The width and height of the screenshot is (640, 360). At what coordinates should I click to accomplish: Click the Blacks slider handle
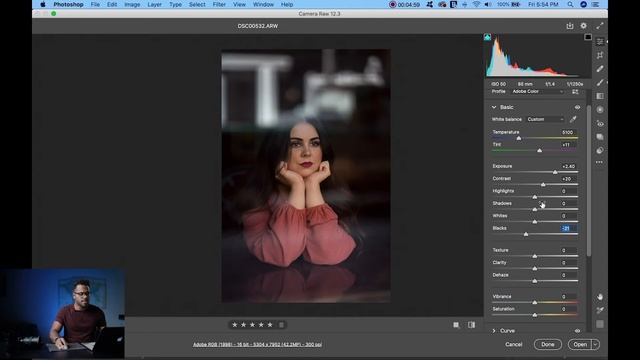tap(526, 234)
